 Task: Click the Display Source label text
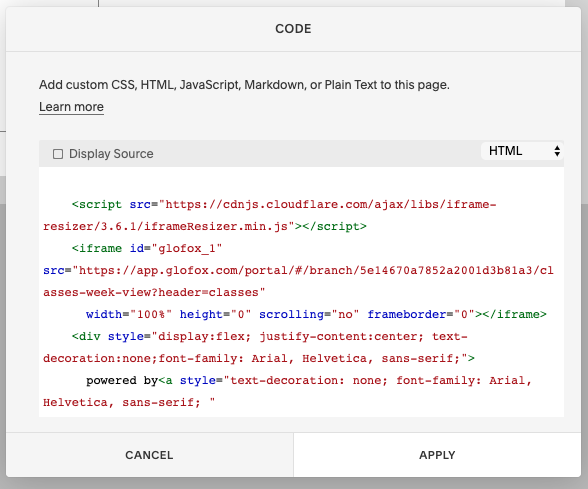111,154
